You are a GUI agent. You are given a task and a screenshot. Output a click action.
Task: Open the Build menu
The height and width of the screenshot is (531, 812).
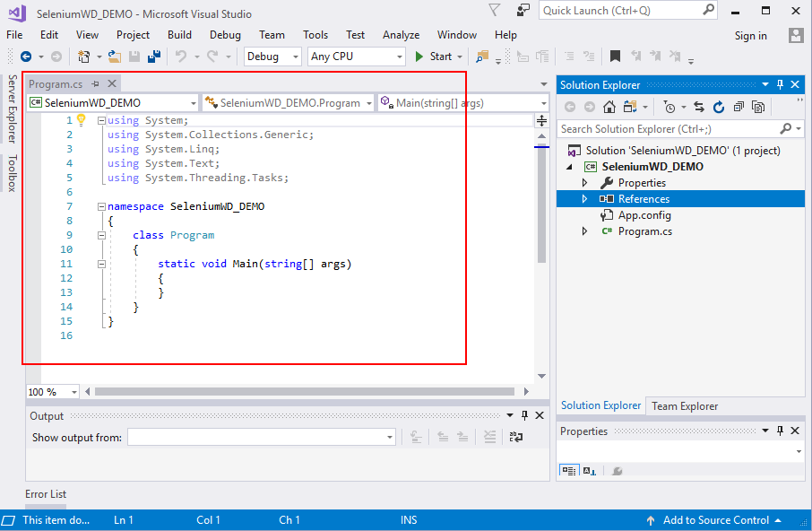[179, 35]
